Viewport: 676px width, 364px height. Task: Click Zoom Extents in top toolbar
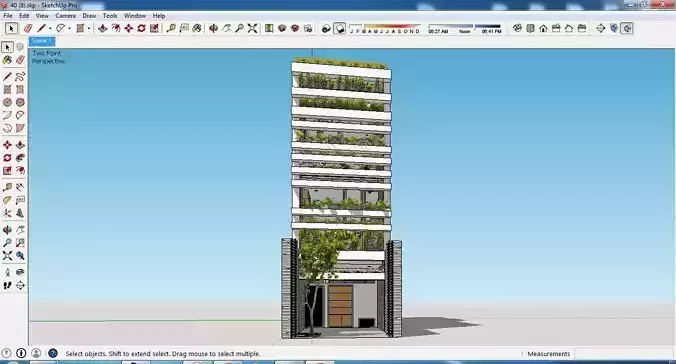(x=253, y=28)
